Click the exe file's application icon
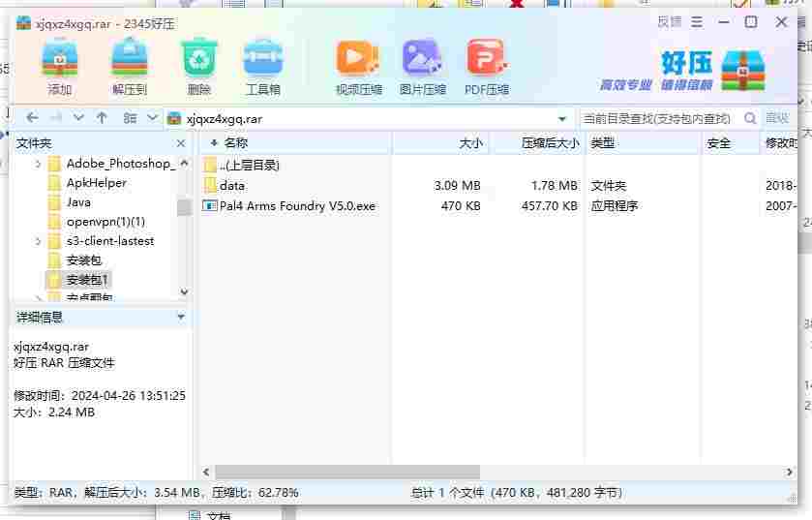Image resolution: width=812 pixels, height=520 pixels. point(209,206)
